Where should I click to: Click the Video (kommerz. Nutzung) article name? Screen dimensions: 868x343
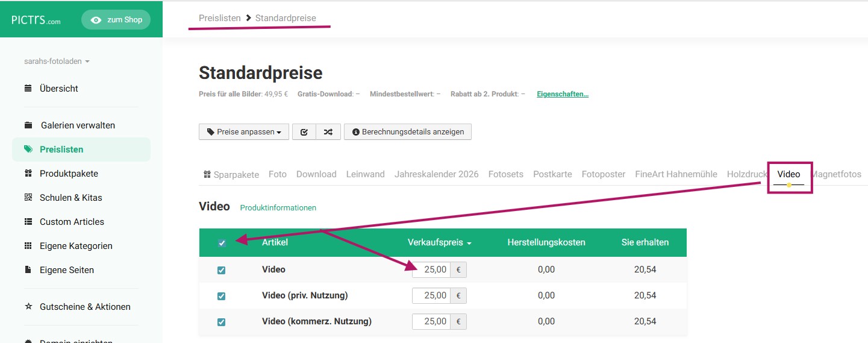point(317,321)
